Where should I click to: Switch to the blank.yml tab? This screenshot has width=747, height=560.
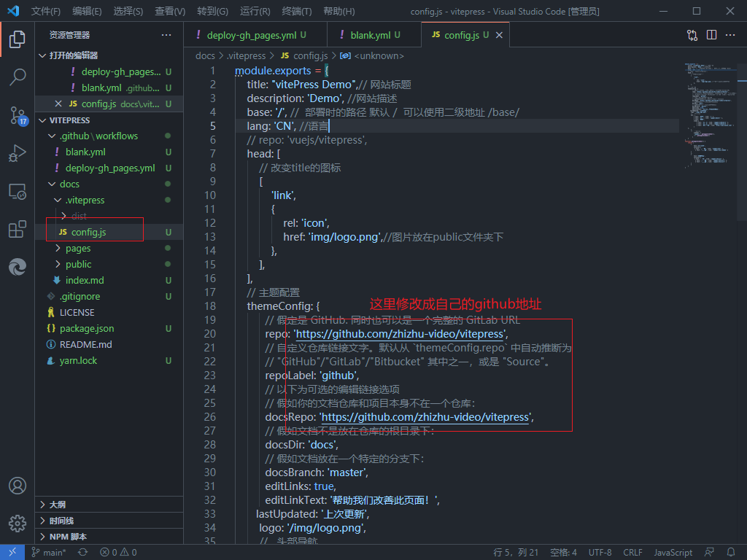(x=374, y=35)
